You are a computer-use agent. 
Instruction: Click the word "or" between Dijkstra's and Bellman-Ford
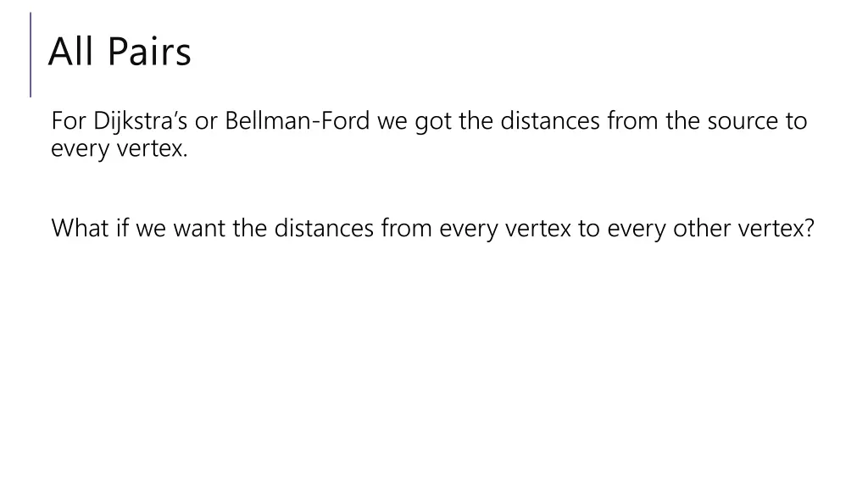tap(207, 122)
